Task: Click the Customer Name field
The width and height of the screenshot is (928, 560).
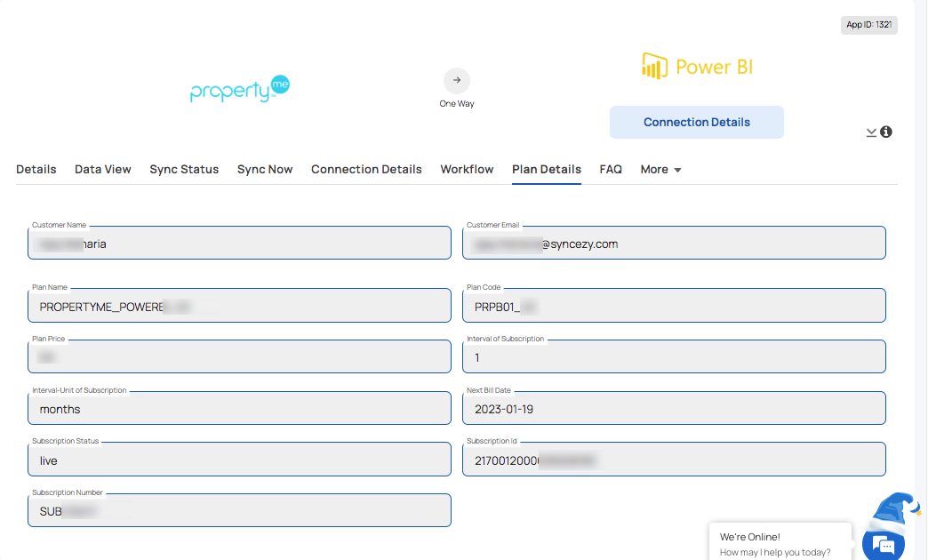Action: (239, 243)
